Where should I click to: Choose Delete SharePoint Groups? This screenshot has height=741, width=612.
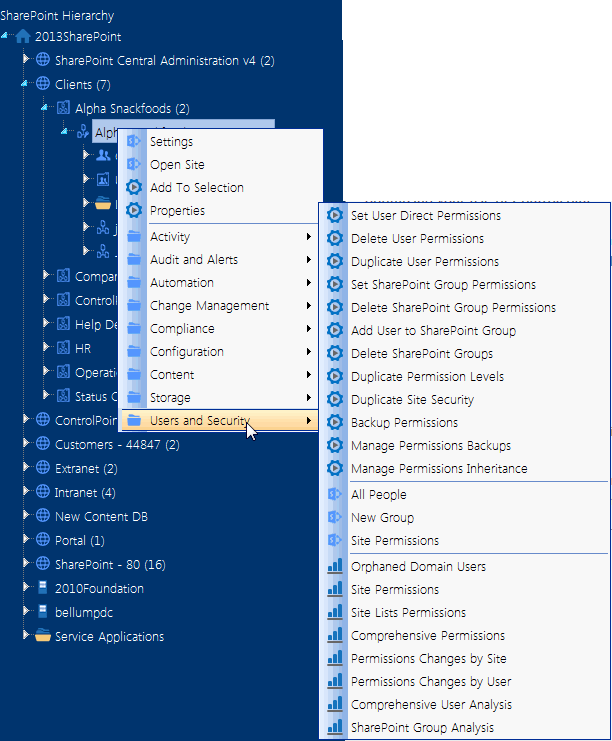tap(465, 353)
